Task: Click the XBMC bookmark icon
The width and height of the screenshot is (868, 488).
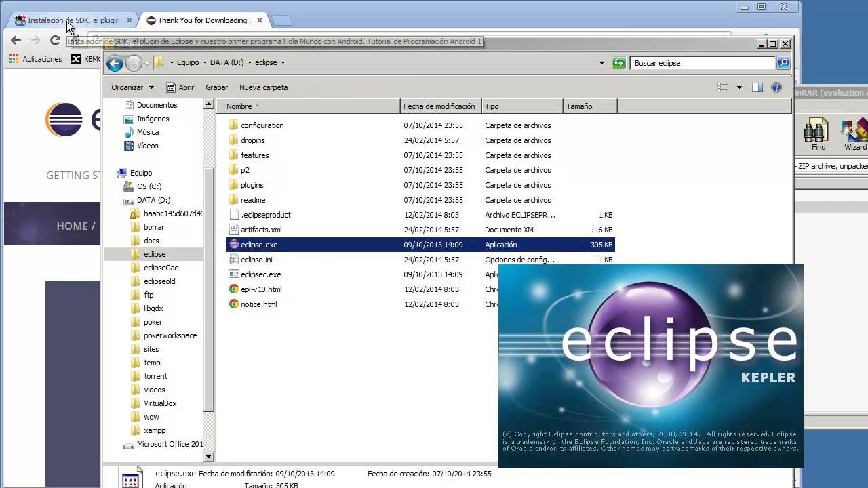Action: (76, 59)
